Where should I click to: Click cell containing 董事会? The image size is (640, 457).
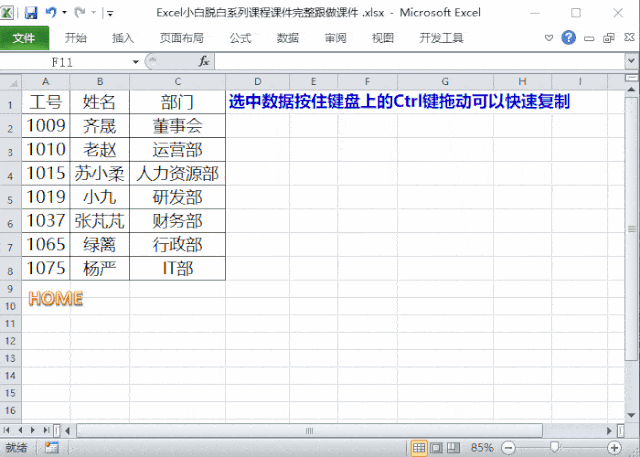178,126
